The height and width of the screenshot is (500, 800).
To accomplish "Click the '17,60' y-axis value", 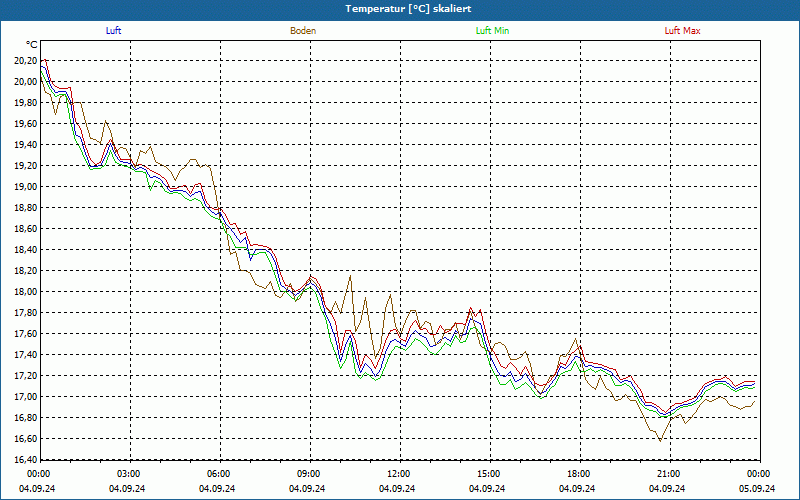I will coord(26,334).
